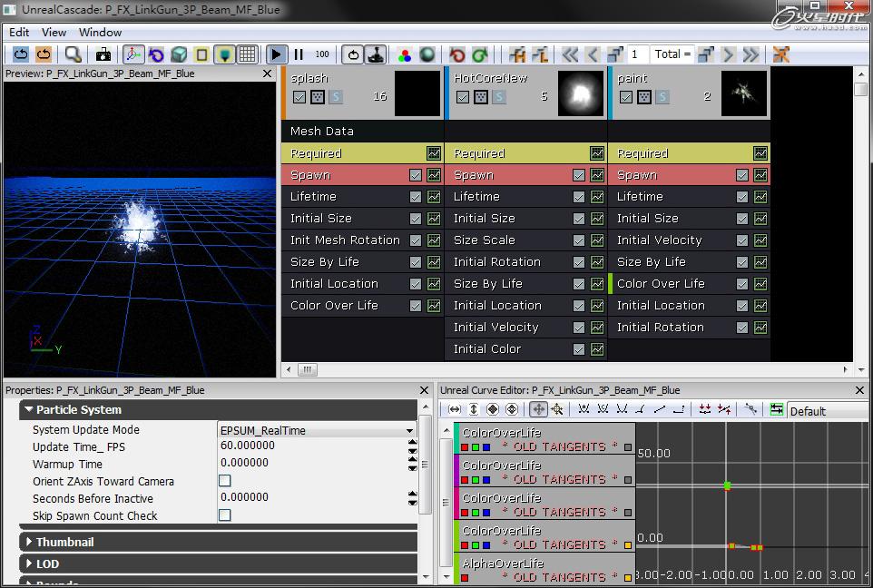The height and width of the screenshot is (588, 873).
Task: Open the Spawn curve graph icon in splash
Action: (x=434, y=175)
